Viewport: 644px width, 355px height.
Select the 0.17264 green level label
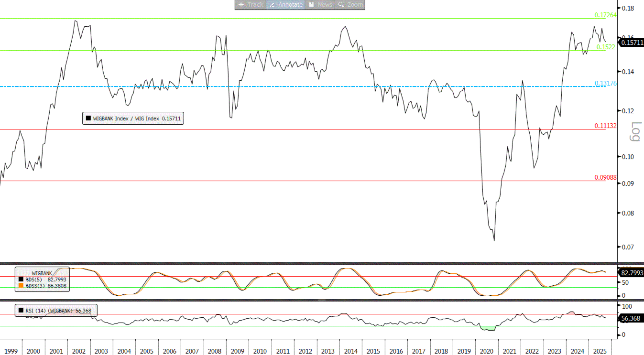click(x=605, y=15)
